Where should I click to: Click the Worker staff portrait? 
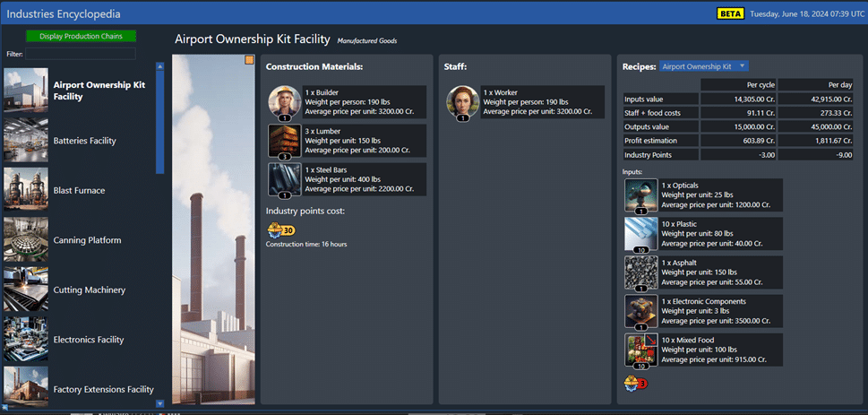[462, 103]
